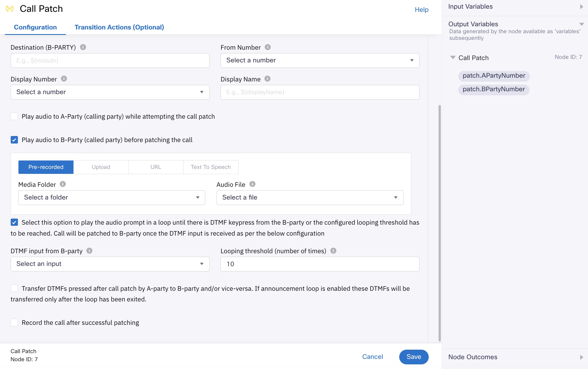Viewport: 588px width, 369px height.
Task: Open the From Number dropdown
Action: [320, 60]
